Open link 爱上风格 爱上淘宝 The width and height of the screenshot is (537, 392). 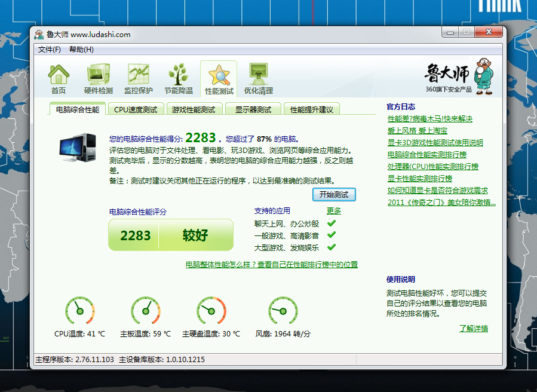point(417,131)
